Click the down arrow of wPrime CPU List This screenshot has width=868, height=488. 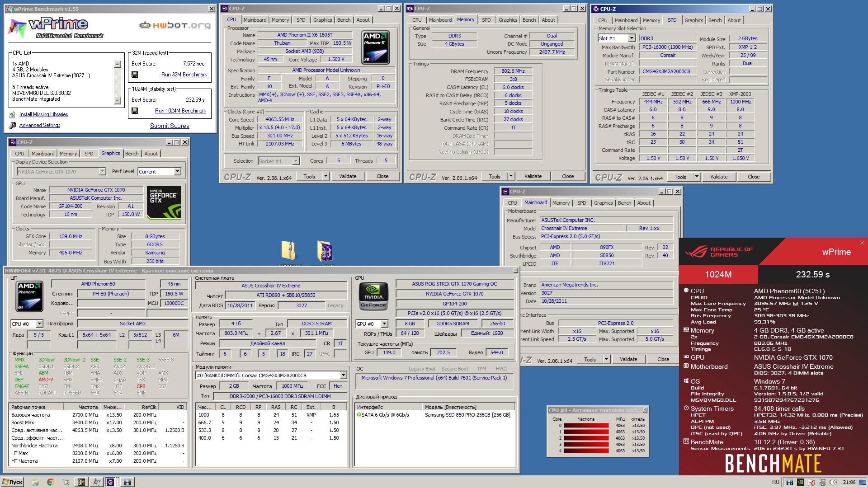coord(118,101)
